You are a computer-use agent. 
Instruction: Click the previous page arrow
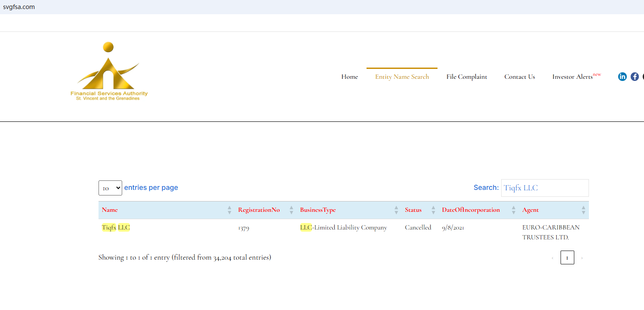[552, 258]
